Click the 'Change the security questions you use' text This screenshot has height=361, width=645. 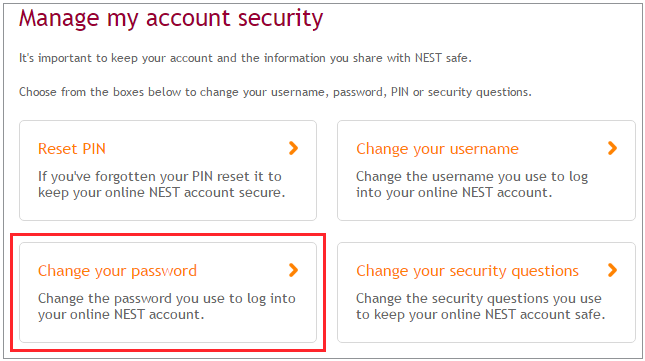point(480,306)
